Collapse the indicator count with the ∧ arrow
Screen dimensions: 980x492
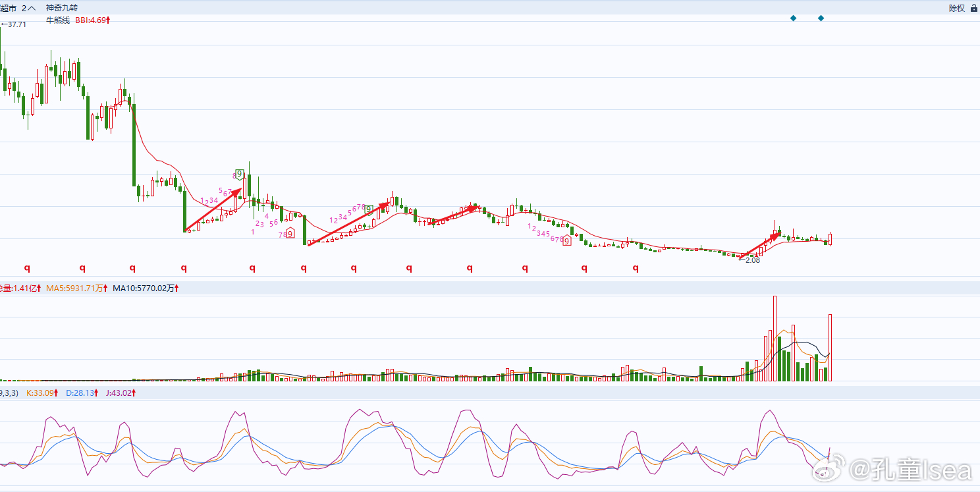(x=32, y=8)
